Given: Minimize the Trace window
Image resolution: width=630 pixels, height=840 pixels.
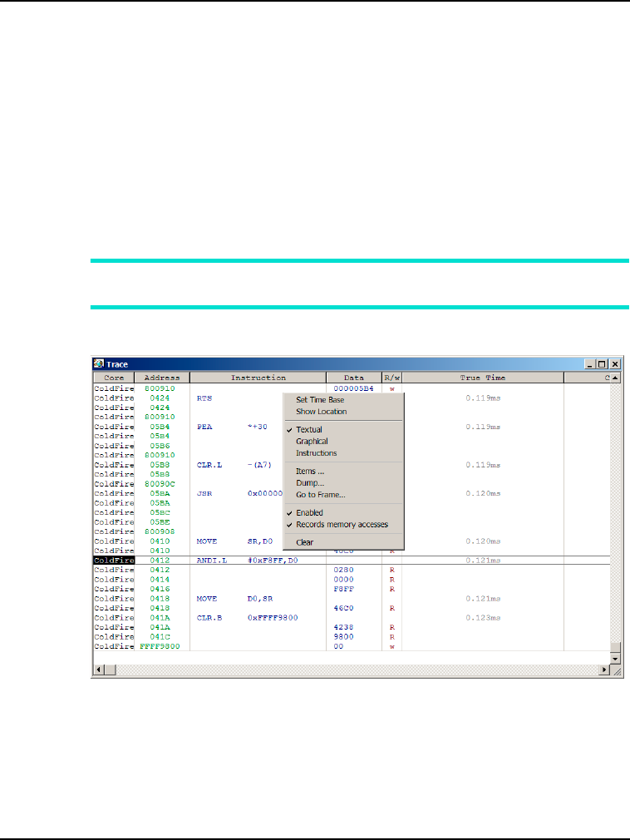Looking at the screenshot, I should (x=590, y=364).
